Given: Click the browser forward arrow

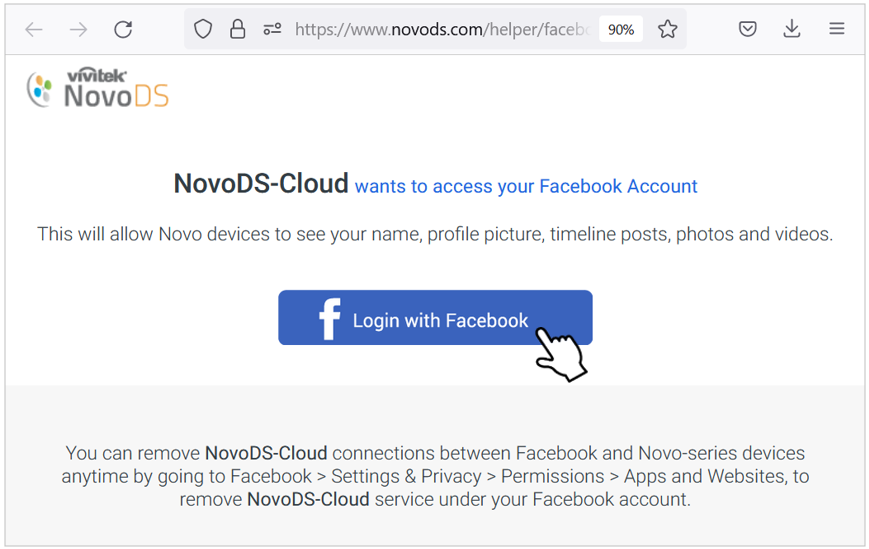Looking at the screenshot, I should click(78, 29).
